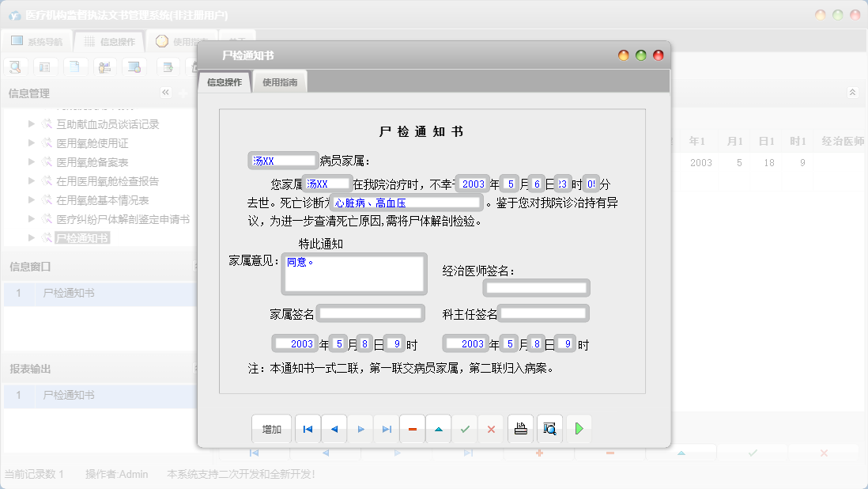Image resolution: width=868 pixels, height=489 pixels.
Task: Click the 增加 button to add a record
Action: pos(271,428)
